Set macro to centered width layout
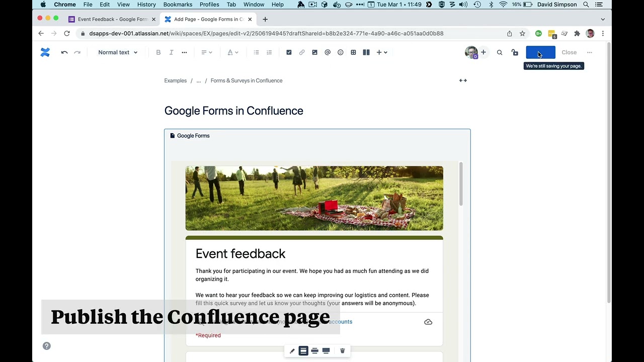Viewport: 644px width, 362px height. click(x=303, y=351)
